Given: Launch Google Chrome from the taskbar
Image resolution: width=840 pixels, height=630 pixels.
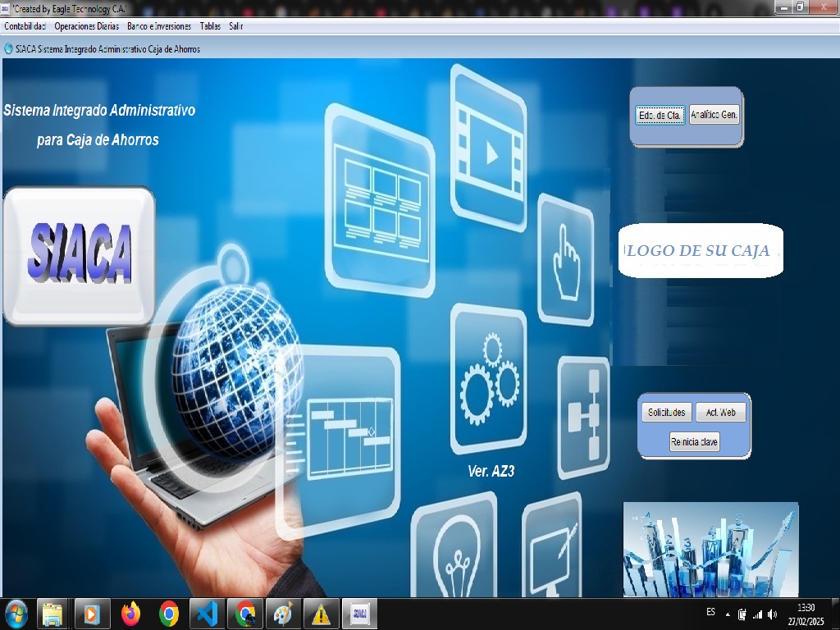Looking at the screenshot, I should [x=169, y=614].
